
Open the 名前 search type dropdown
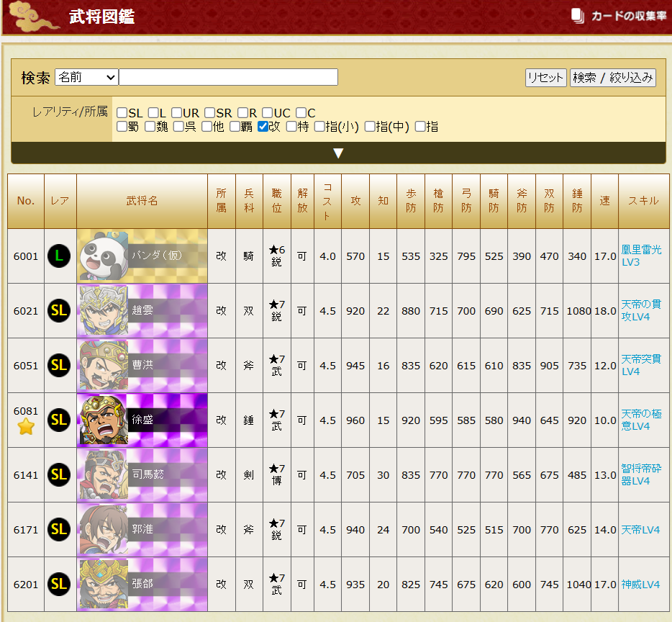pos(86,77)
